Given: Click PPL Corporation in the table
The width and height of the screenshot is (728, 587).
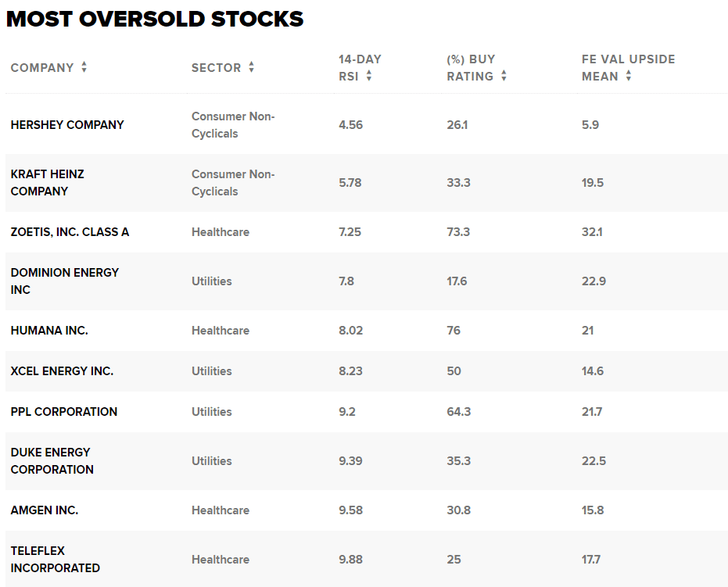Looking at the screenshot, I should click(x=64, y=412).
